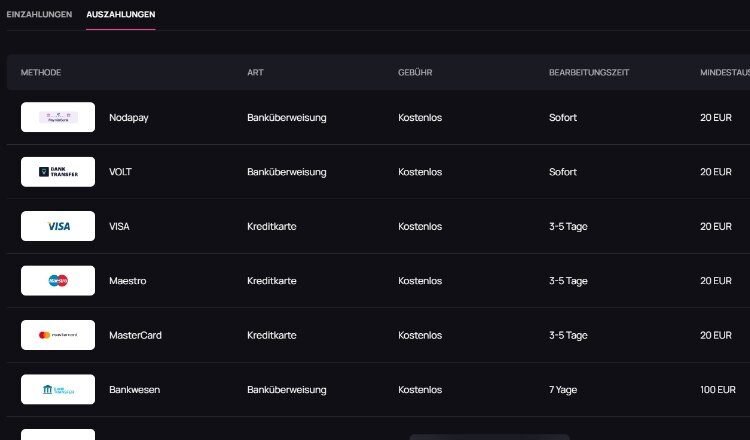Click the 100 EUR minimum amount cell
The image size is (750, 440).
pos(718,389)
